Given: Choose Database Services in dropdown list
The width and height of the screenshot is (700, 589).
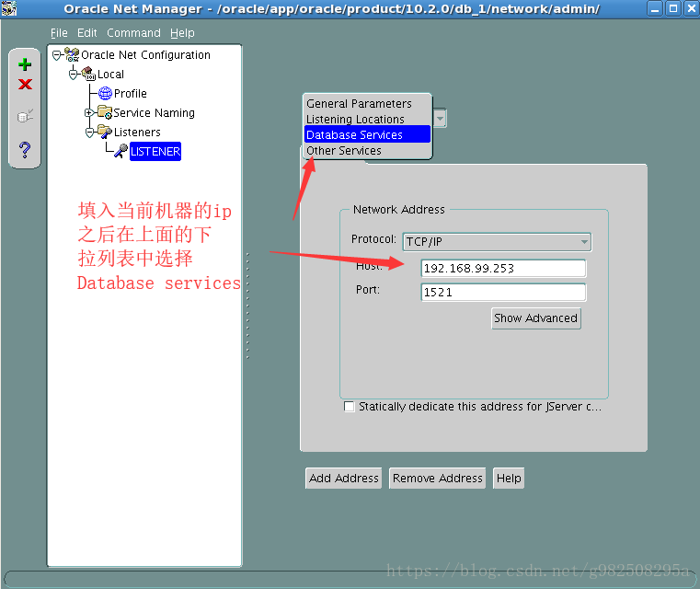Looking at the screenshot, I should coord(367,134).
